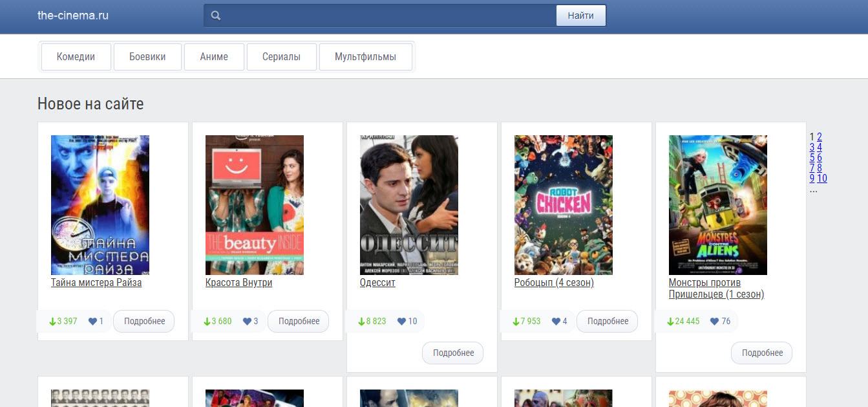This screenshot has height=407, width=868.
Task: Switch to the Аниме category
Action: (214, 57)
